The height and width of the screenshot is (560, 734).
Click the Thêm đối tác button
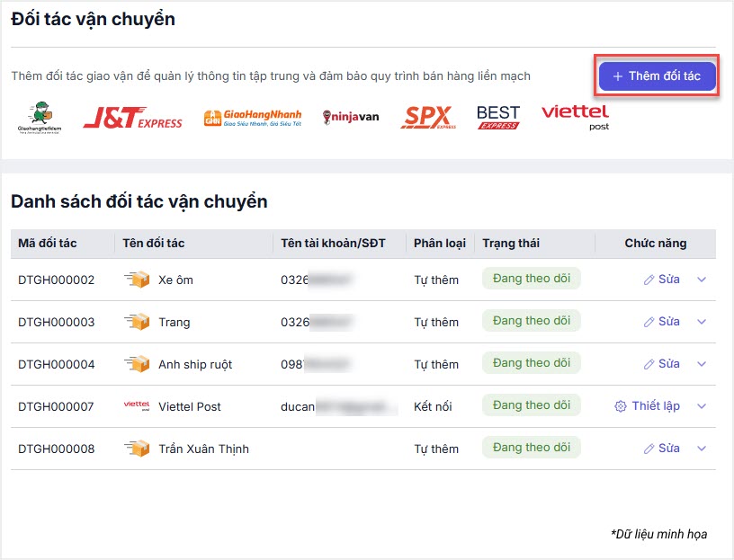[x=657, y=76]
